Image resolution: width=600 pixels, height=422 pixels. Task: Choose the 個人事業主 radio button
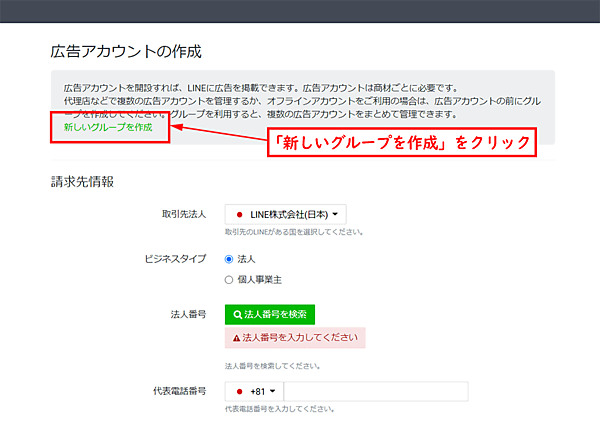point(230,280)
